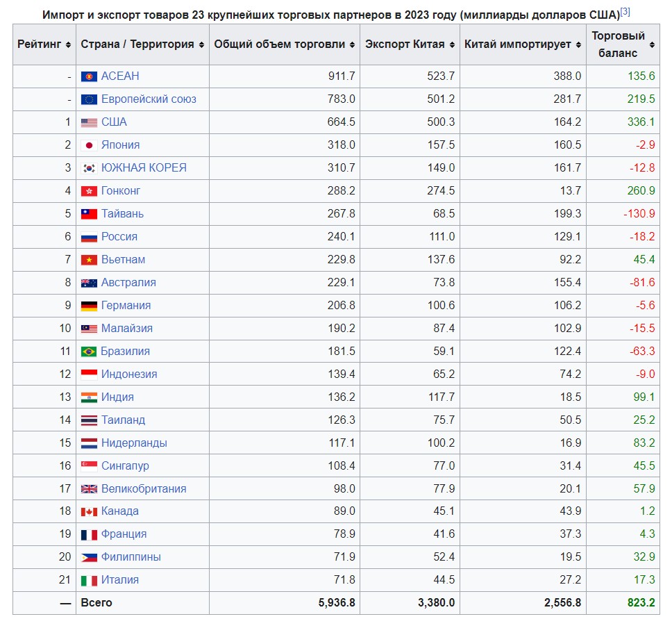Follow the Великобритания country link
The image size is (672, 619).
pyautogui.click(x=144, y=488)
